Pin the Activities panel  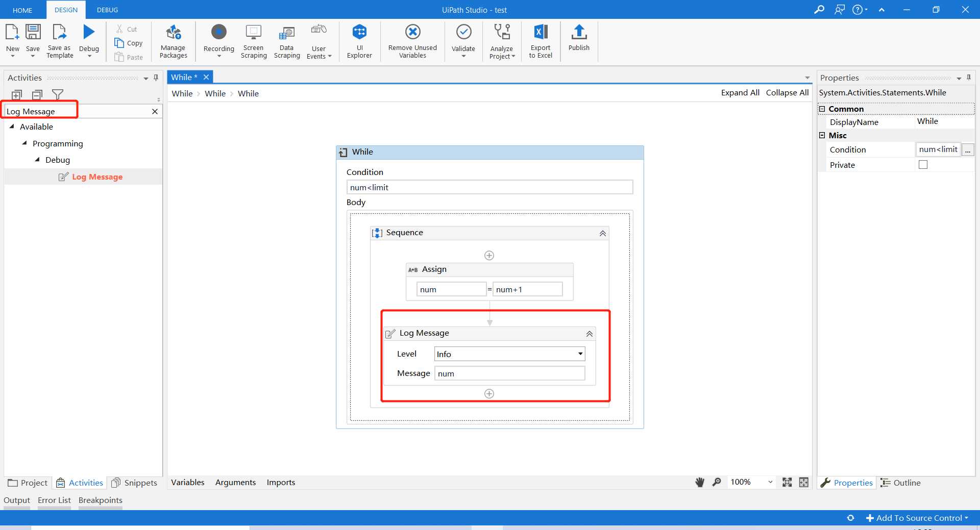coord(156,78)
